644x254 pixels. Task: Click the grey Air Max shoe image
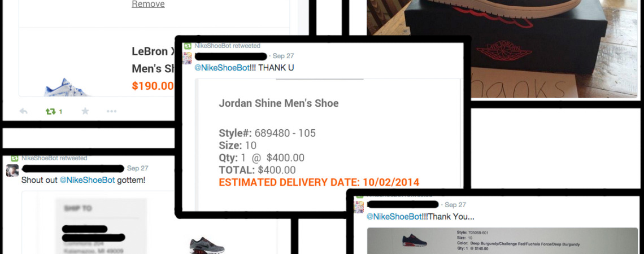pyautogui.click(x=207, y=246)
